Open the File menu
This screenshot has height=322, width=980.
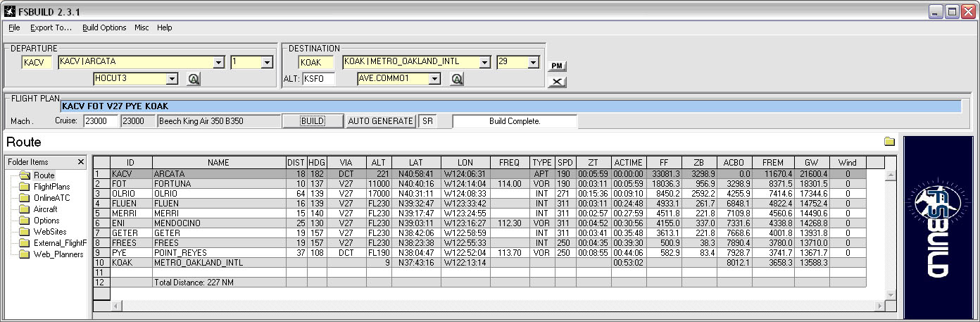tap(14, 28)
